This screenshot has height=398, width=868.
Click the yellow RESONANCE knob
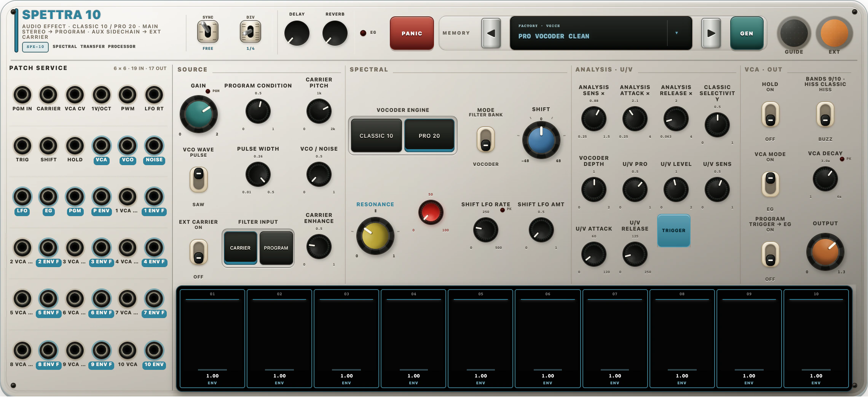[375, 236]
